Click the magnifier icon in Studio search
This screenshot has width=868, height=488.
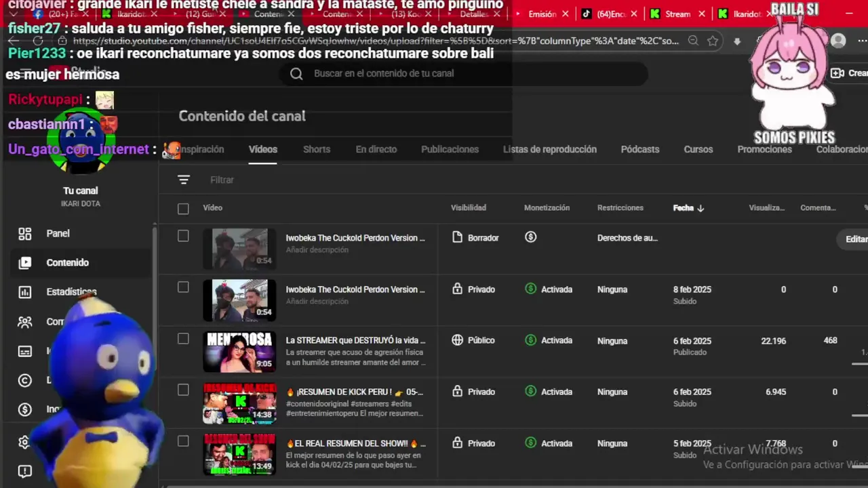296,74
